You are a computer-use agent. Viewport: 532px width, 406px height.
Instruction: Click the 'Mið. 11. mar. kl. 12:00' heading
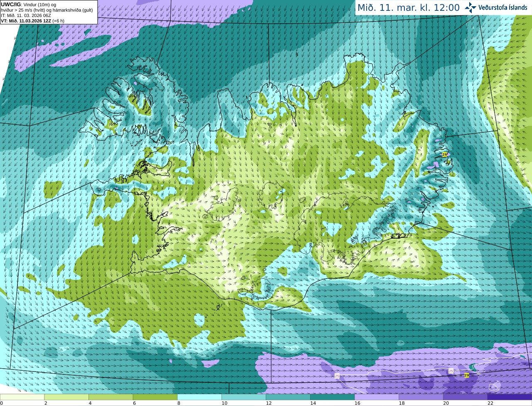(409, 7)
